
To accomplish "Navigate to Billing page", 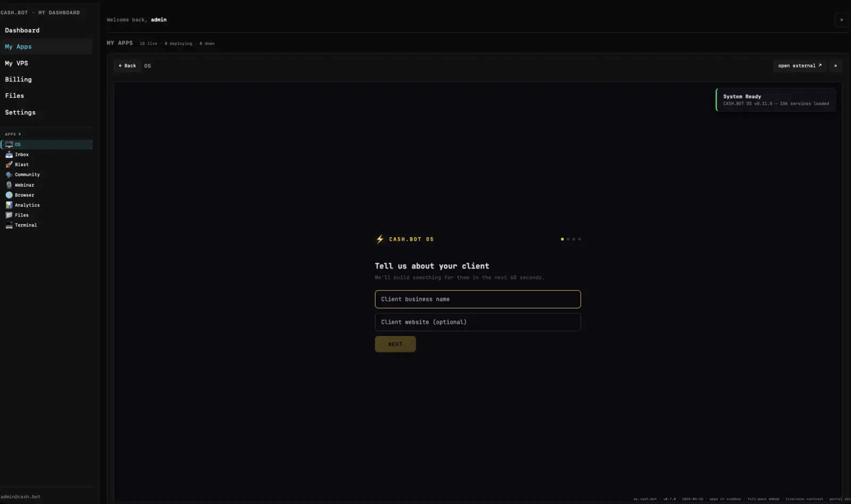I will [19, 80].
